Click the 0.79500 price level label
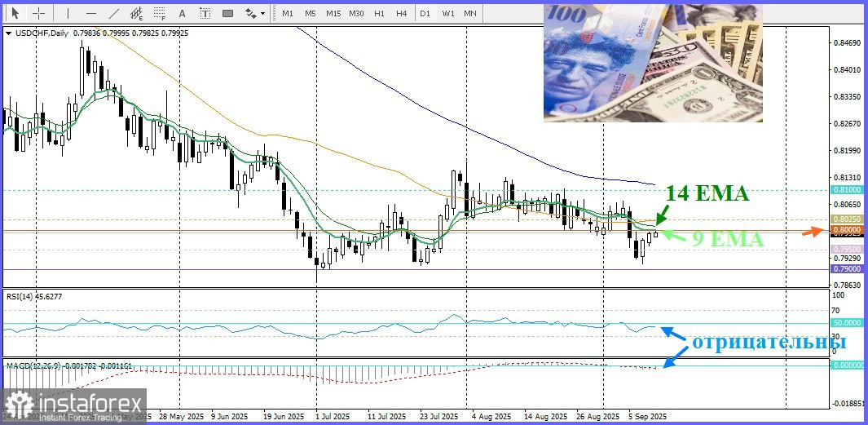Image resolution: width=868 pixels, height=425 pixels. tap(847, 250)
